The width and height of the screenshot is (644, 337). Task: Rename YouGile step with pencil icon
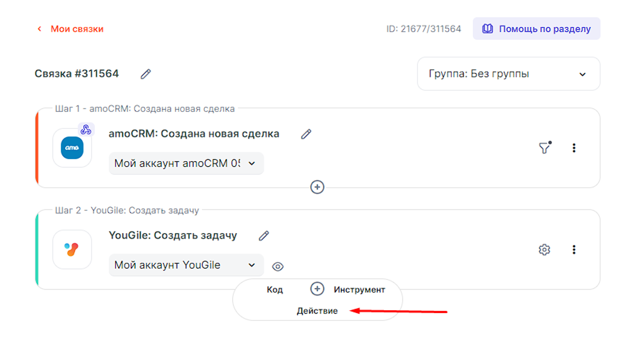click(264, 236)
